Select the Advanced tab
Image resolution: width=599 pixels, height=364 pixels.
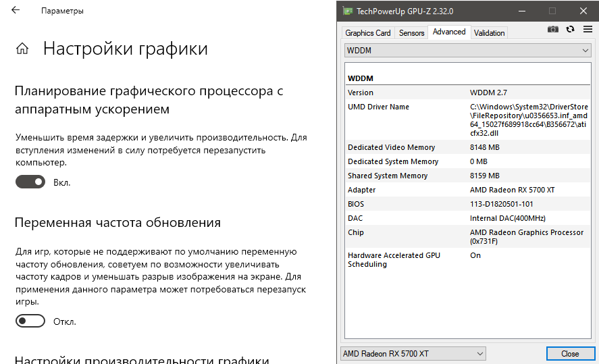coord(449,32)
